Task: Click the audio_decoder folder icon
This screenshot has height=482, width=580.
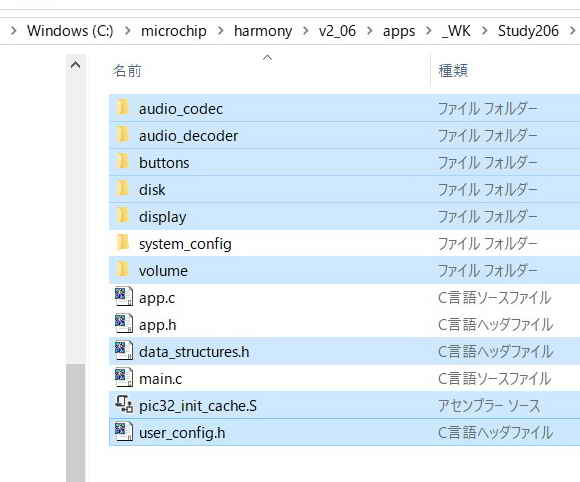Action: [122, 135]
